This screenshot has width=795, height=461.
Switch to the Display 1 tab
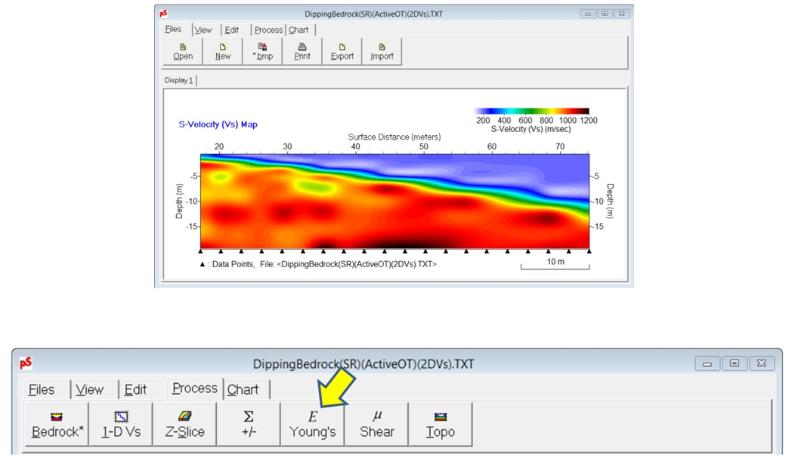point(180,79)
